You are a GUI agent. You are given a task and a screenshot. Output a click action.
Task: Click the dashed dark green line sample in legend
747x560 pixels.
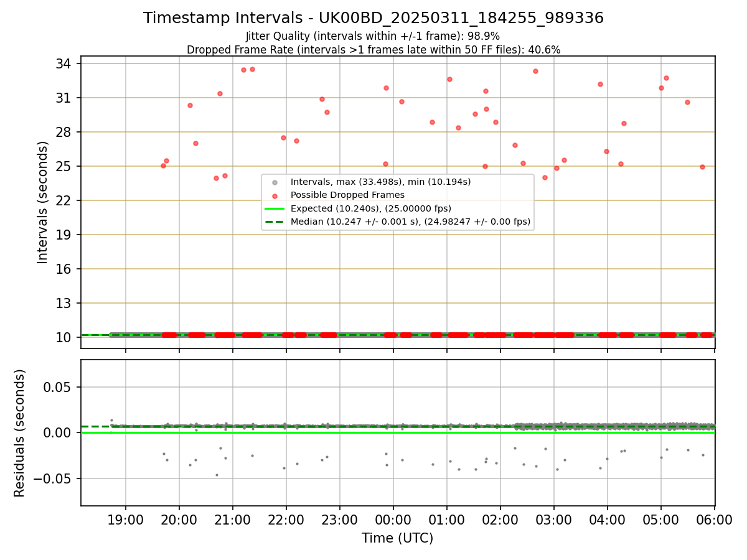click(x=275, y=222)
